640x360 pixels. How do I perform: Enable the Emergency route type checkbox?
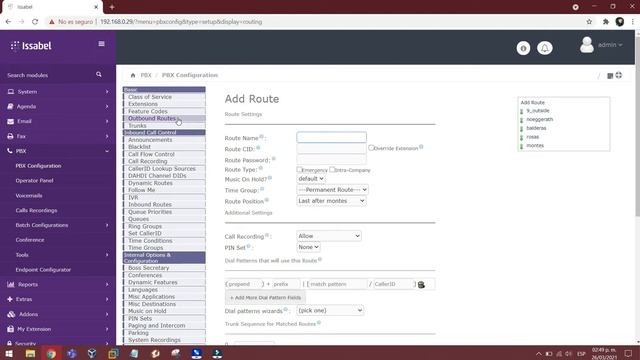click(x=299, y=169)
